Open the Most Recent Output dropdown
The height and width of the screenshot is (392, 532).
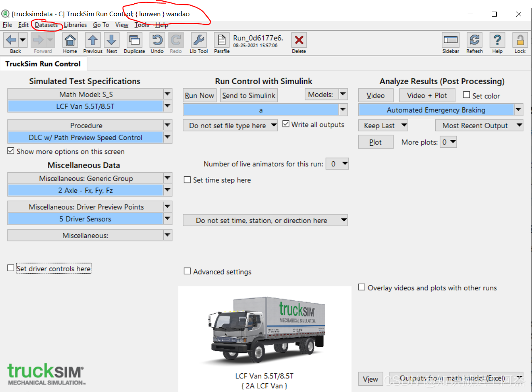[479, 125]
